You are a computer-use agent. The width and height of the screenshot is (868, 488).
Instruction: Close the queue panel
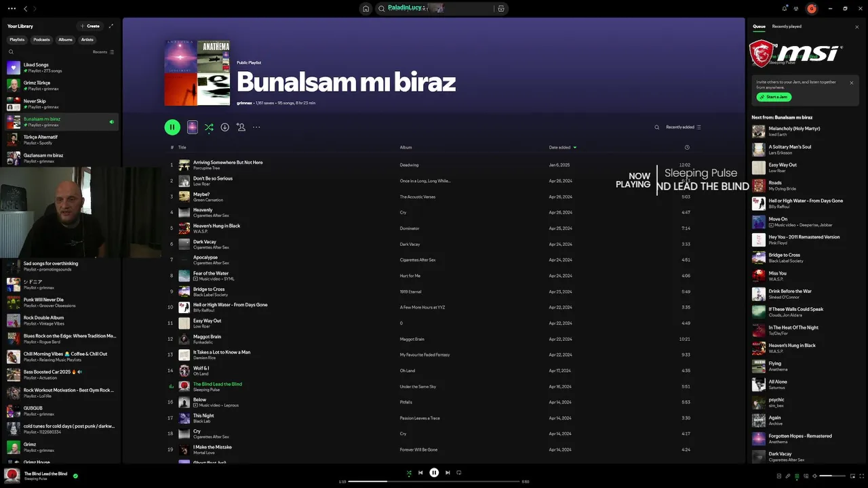point(856,26)
